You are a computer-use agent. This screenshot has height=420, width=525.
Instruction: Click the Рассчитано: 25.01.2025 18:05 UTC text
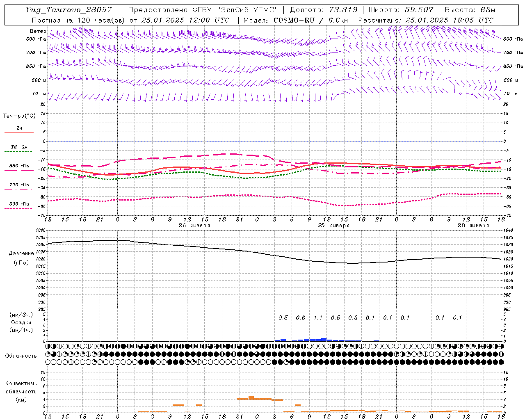[x=426, y=20]
